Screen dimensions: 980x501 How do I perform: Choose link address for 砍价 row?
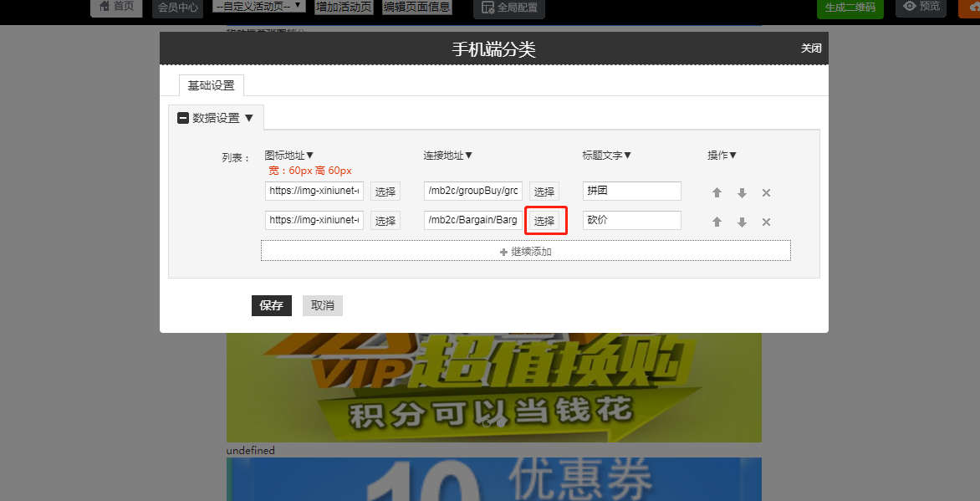point(544,221)
